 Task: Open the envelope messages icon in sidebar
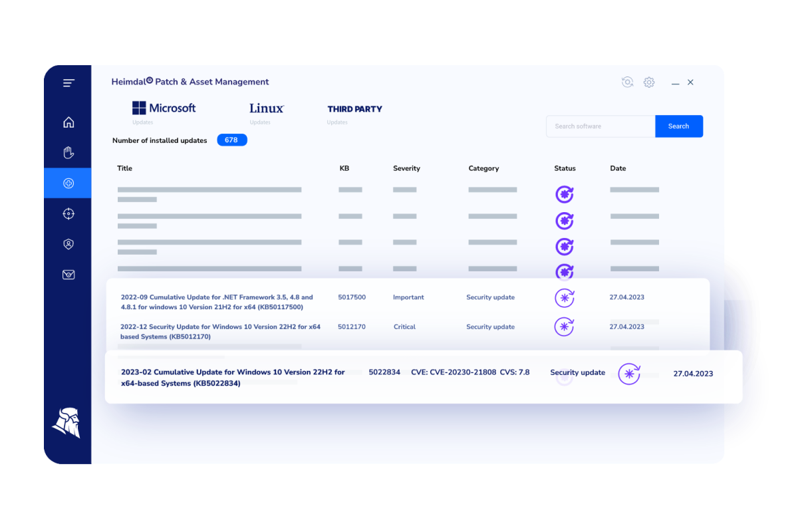click(68, 275)
